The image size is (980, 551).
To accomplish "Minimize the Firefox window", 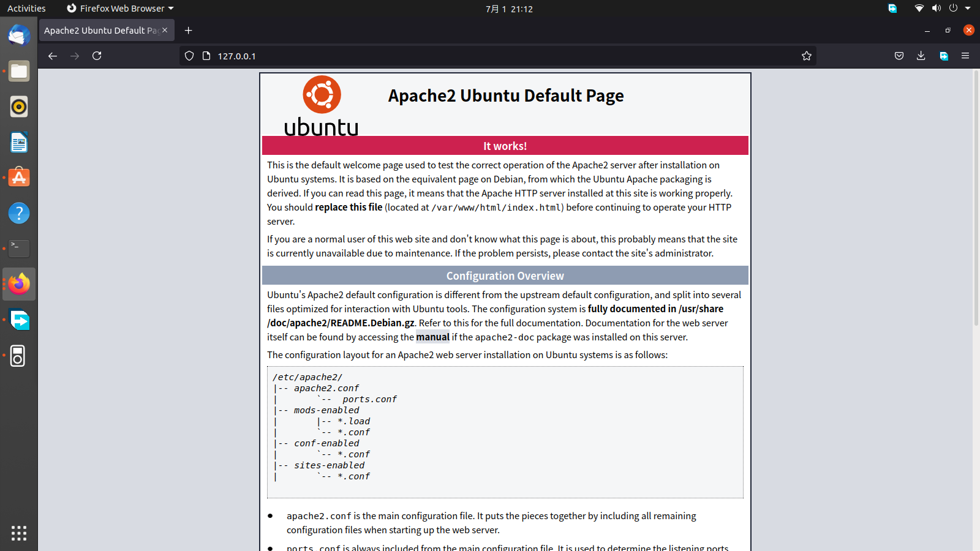I will pyautogui.click(x=927, y=30).
